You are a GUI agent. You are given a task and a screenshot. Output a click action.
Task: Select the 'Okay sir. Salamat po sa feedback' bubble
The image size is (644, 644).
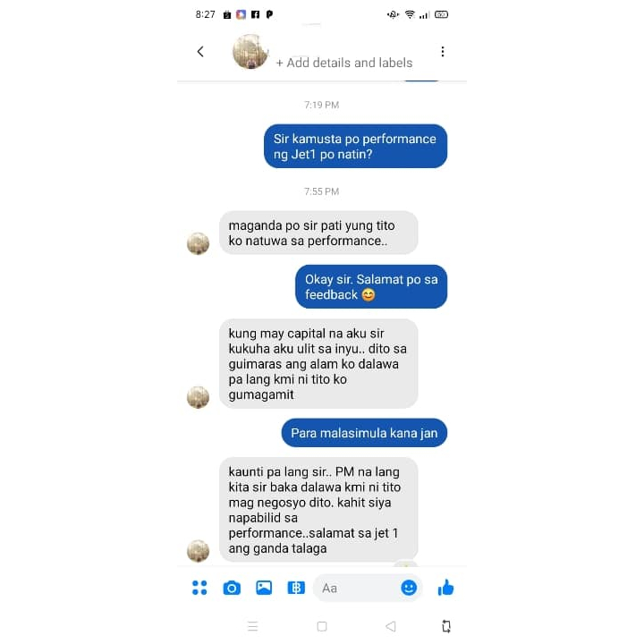371,287
